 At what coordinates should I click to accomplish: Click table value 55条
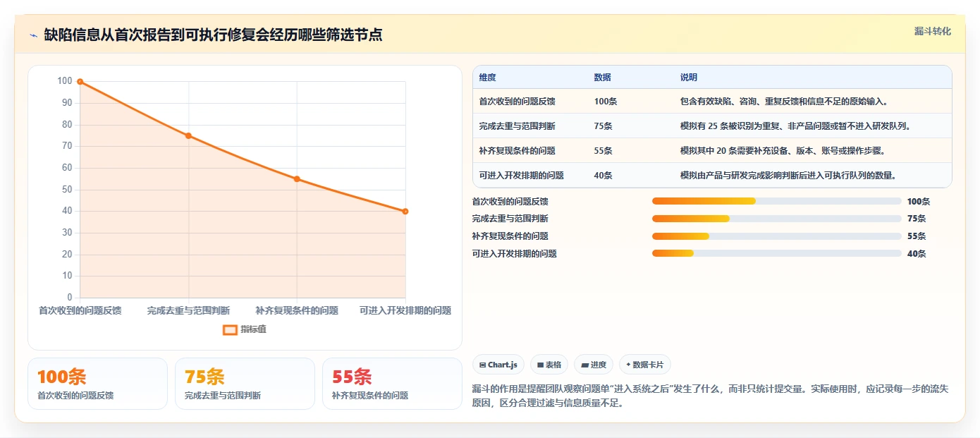click(x=604, y=151)
